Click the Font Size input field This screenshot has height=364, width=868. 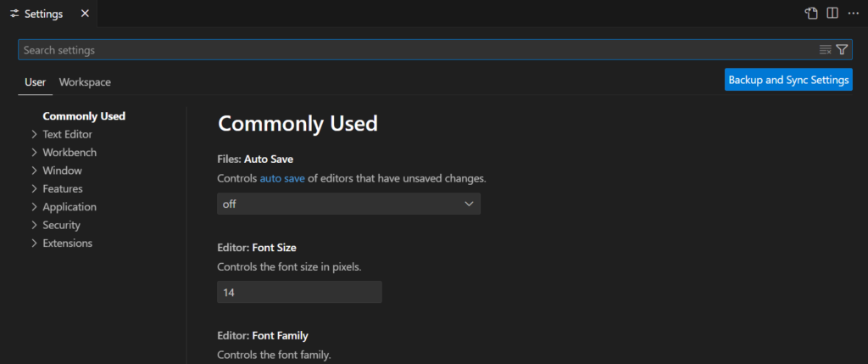[x=299, y=292]
